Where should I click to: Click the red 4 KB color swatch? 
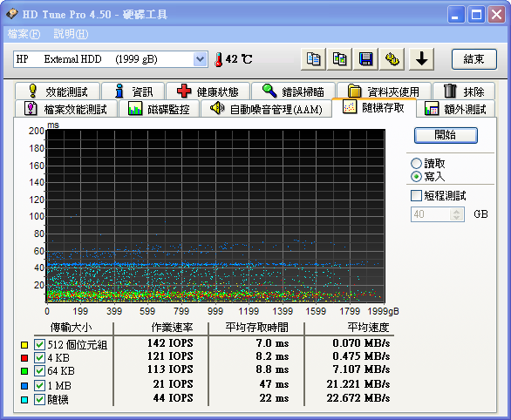24,358
